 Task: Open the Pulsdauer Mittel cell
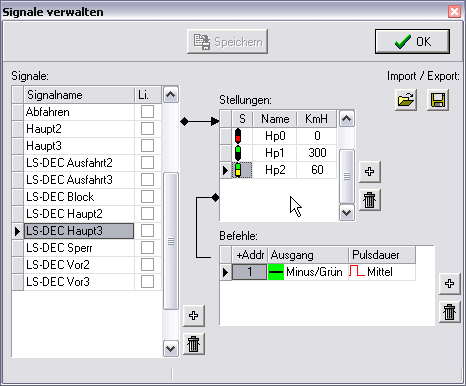(x=382, y=272)
